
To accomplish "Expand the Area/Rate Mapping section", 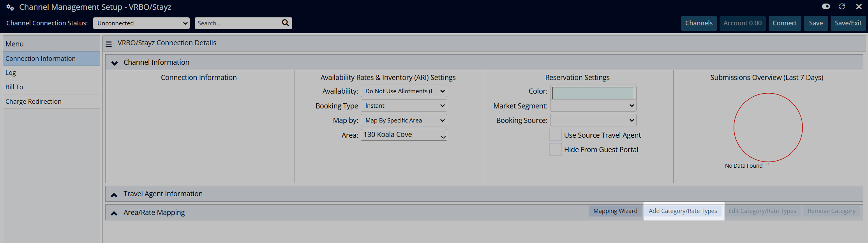I will click(114, 213).
